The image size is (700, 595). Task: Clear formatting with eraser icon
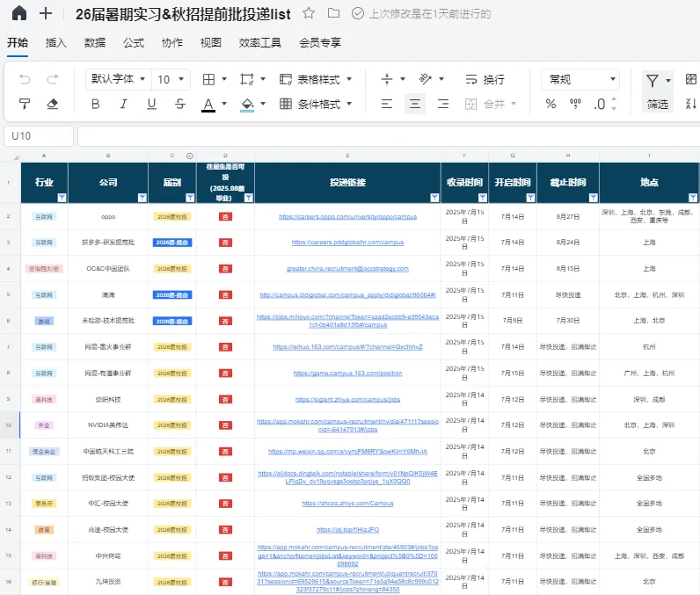[53, 104]
